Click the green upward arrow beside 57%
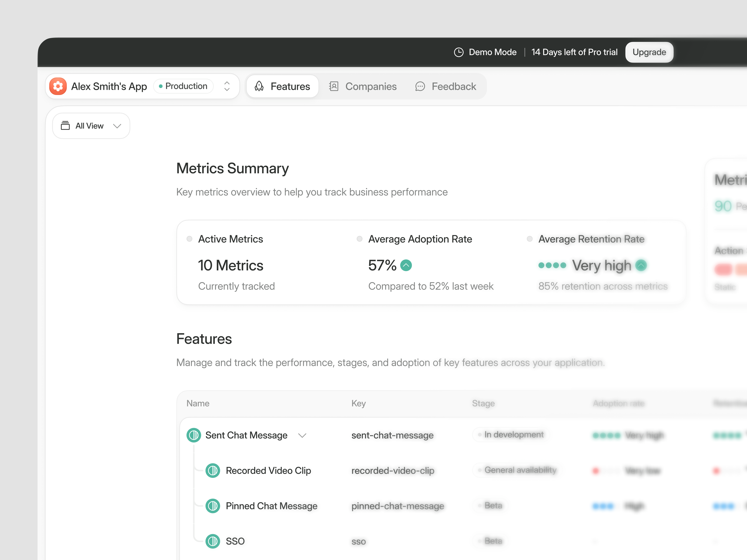 point(406,265)
